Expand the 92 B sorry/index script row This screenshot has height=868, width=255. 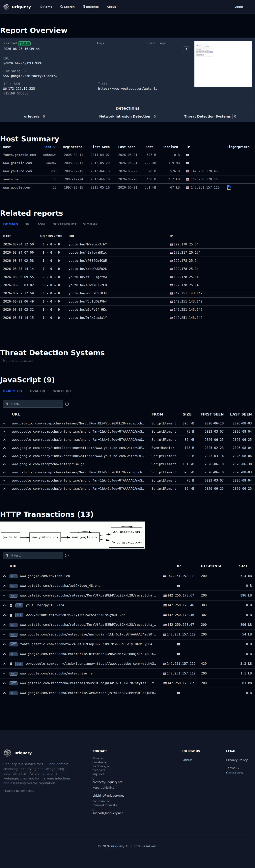click(x=4, y=456)
